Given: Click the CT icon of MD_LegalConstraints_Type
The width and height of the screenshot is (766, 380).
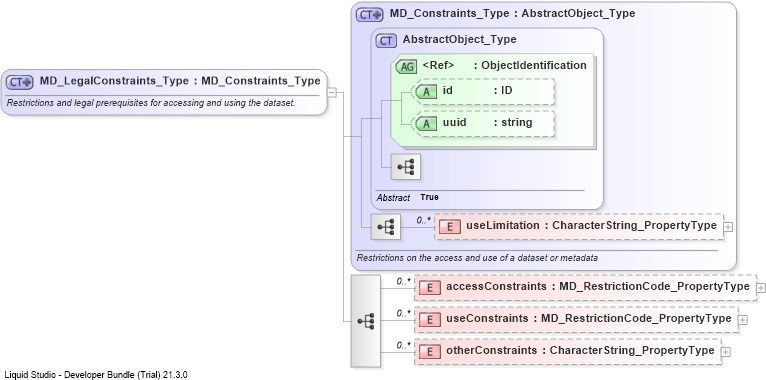Looking at the screenshot, I should click(20, 82).
